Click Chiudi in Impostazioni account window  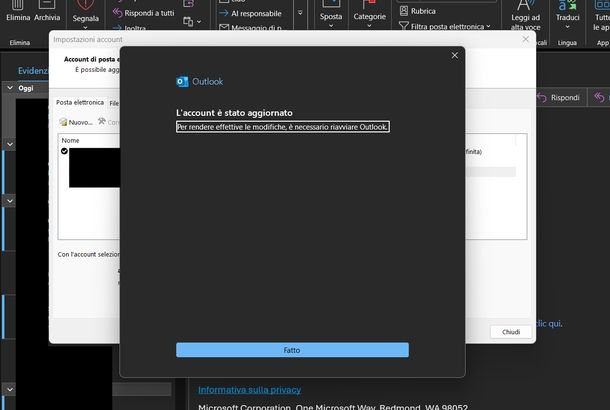pyautogui.click(x=511, y=332)
